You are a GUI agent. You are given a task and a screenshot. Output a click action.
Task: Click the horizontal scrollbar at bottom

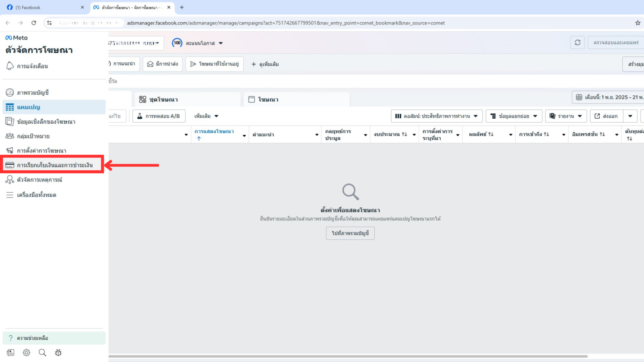(348, 356)
